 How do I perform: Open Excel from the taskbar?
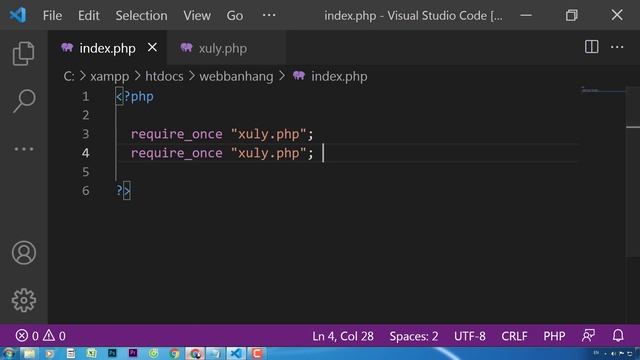coord(91,353)
